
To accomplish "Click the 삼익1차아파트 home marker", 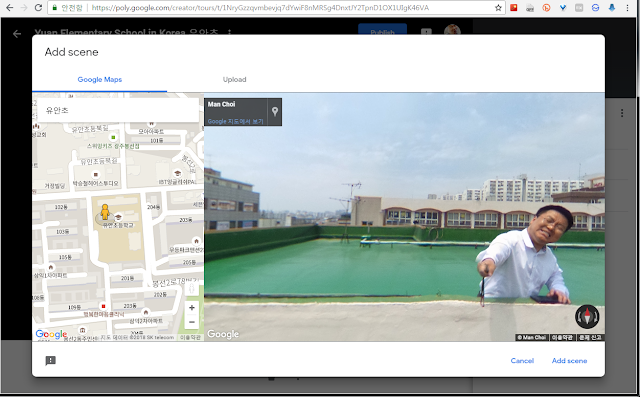I will tap(51, 267).
